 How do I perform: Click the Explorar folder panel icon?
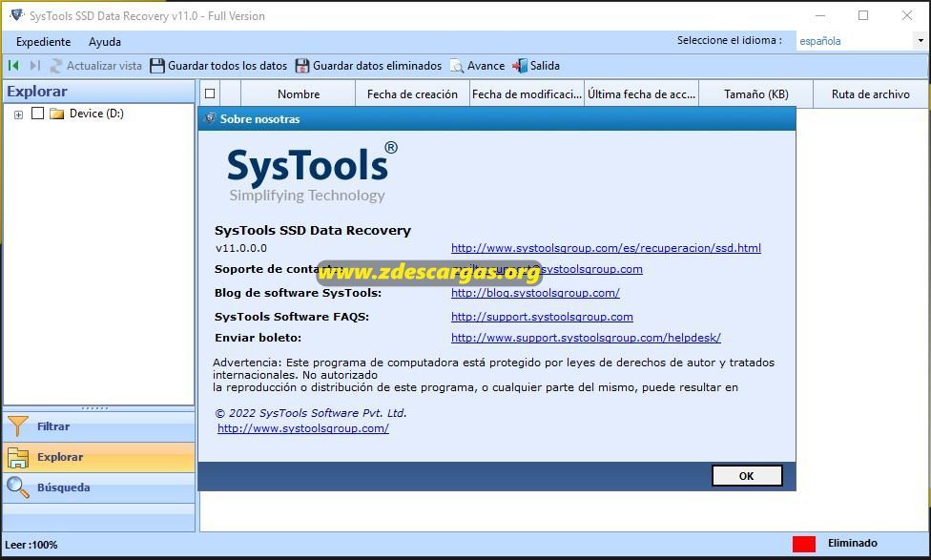18,457
